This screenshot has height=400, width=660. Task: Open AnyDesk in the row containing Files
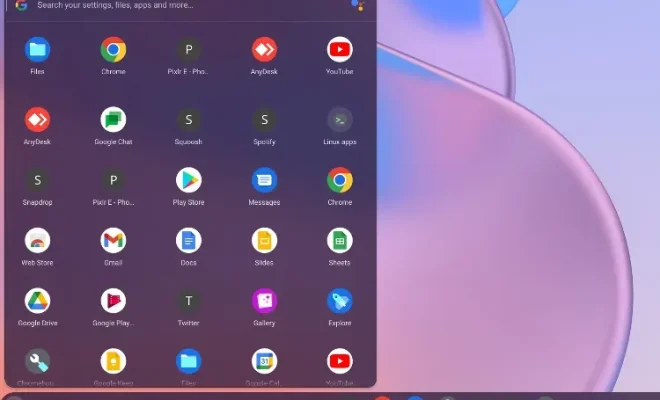click(x=264, y=50)
